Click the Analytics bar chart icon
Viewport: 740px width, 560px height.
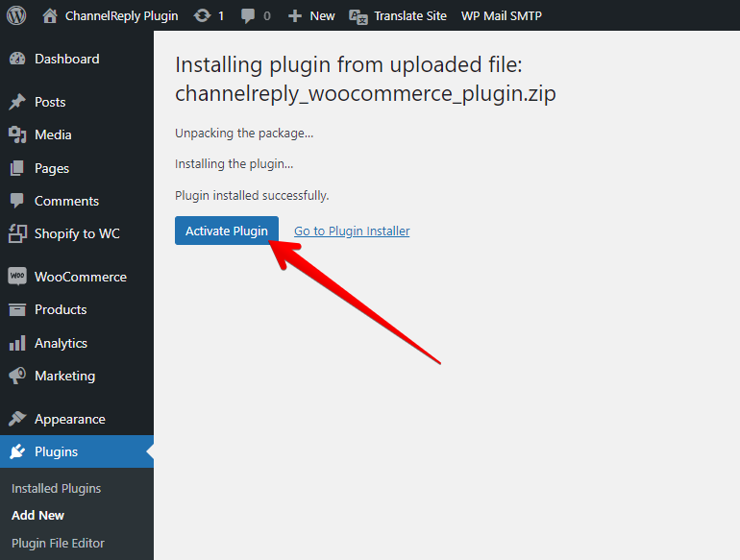point(17,343)
